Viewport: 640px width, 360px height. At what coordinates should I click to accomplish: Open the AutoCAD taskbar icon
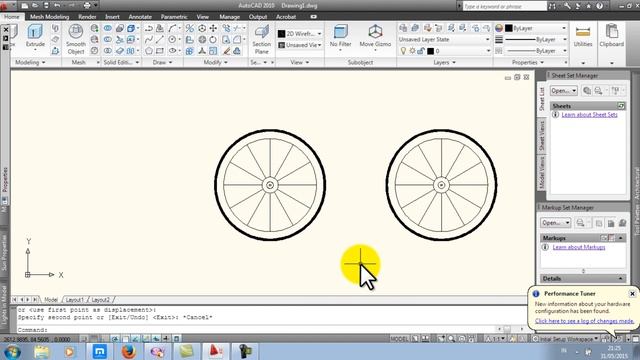(216, 351)
